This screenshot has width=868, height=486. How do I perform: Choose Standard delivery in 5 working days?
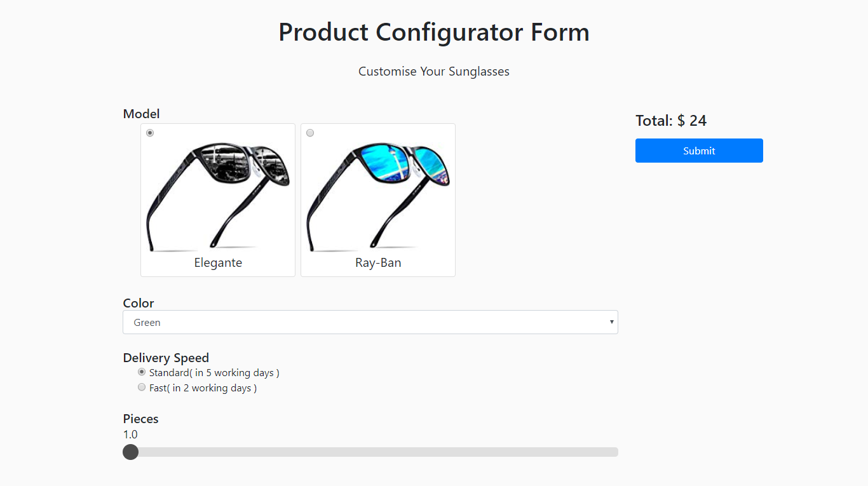tap(142, 372)
